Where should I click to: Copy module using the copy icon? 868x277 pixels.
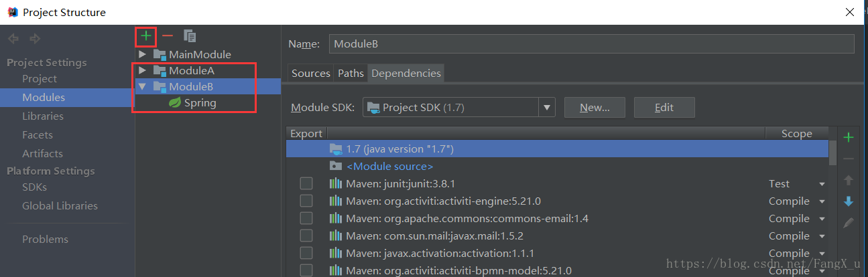[190, 36]
